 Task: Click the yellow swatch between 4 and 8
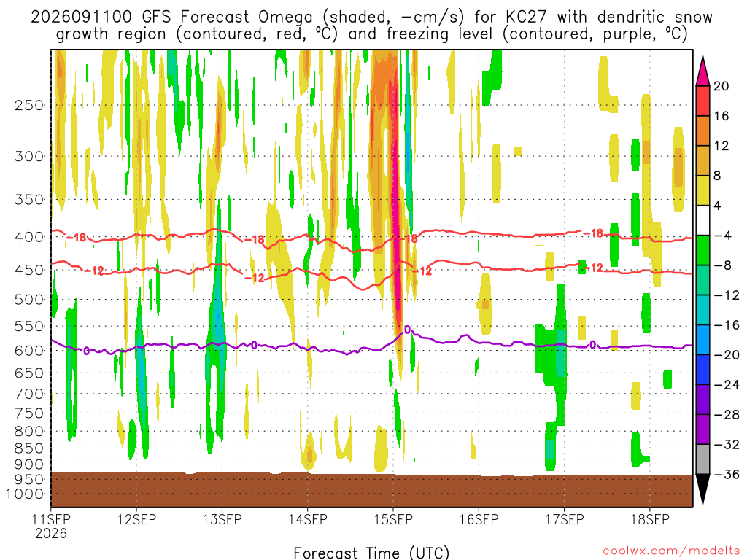coord(703,190)
